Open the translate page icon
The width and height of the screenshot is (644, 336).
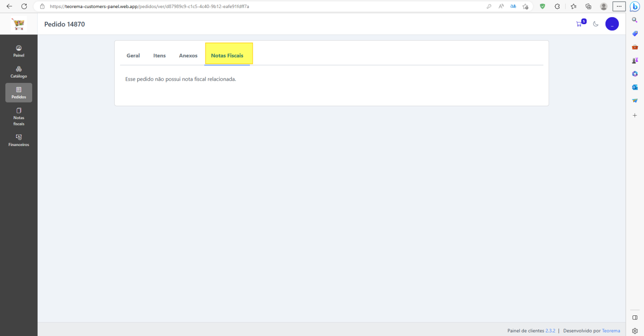click(513, 7)
